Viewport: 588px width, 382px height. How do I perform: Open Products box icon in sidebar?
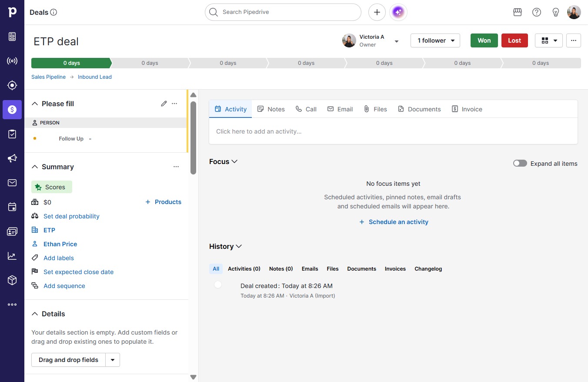pyautogui.click(x=12, y=280)
